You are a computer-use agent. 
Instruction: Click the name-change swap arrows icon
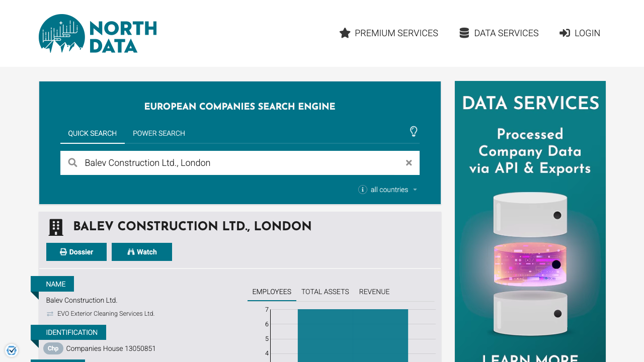(49, 313)
